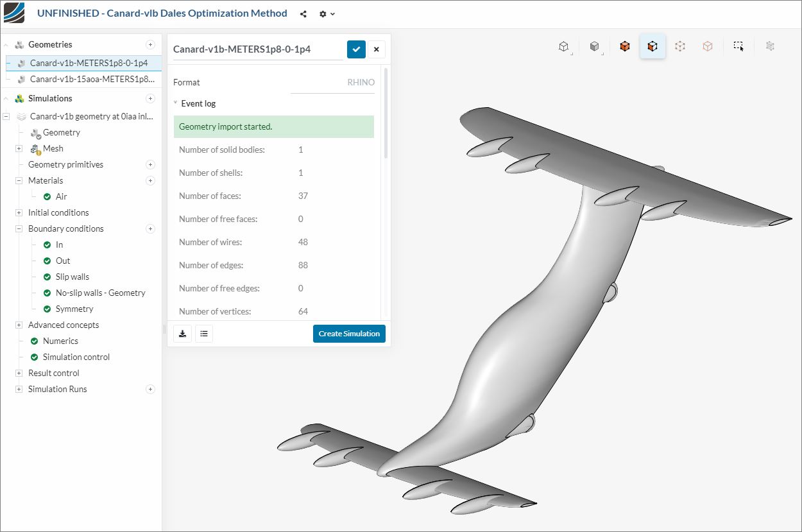802x532 pixels.
Task: Activate the box selection tool
Action: 739,46
